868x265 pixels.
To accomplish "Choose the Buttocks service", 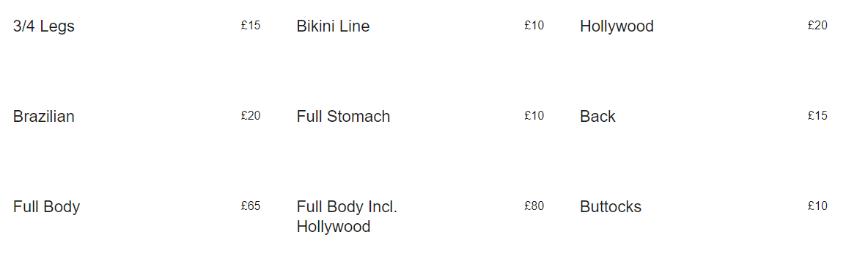I will 611,207.
